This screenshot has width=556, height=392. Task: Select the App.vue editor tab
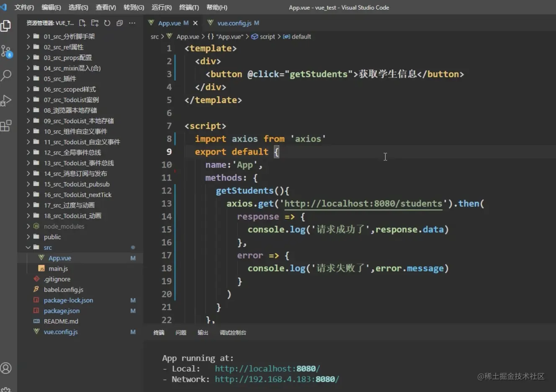173,23
